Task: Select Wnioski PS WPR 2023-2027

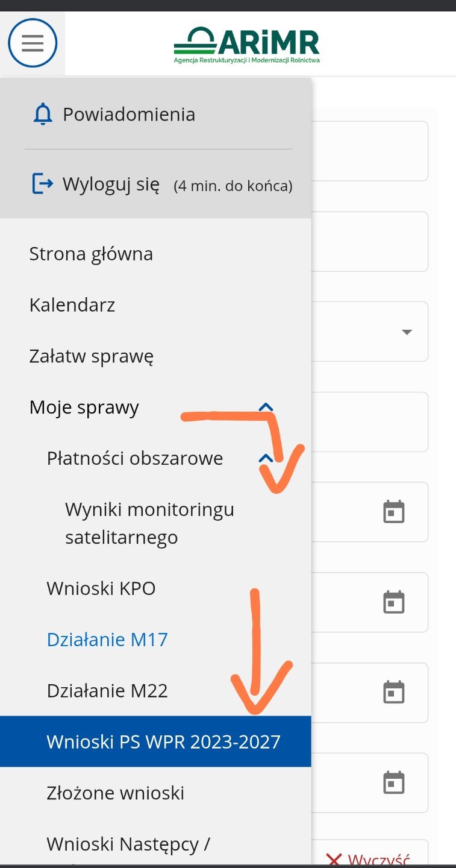Action: click(163, 742)
